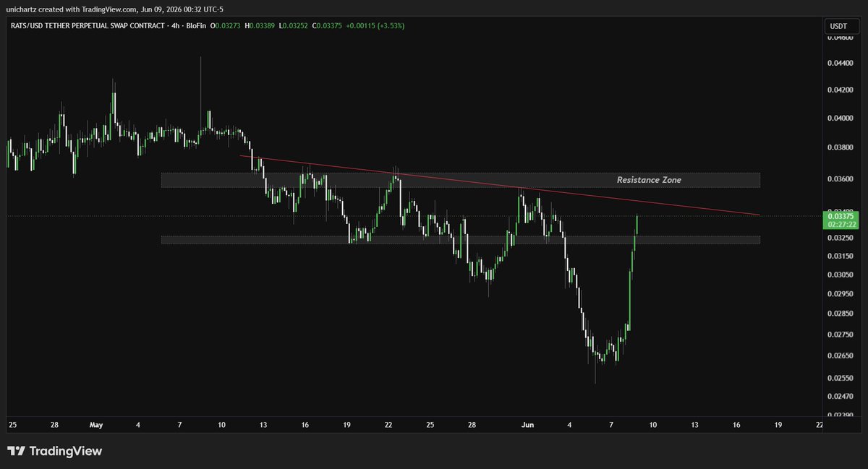This screenshot has height=469, width=868.
Task: Click the May label on time axis
Action: 96,426
